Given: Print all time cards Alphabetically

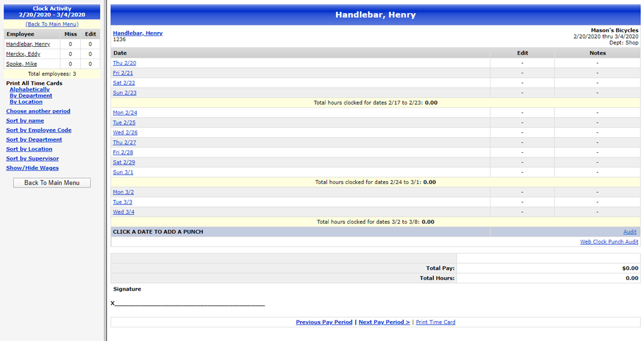Looking at the screenshot, I should click(x=30, y=89).
